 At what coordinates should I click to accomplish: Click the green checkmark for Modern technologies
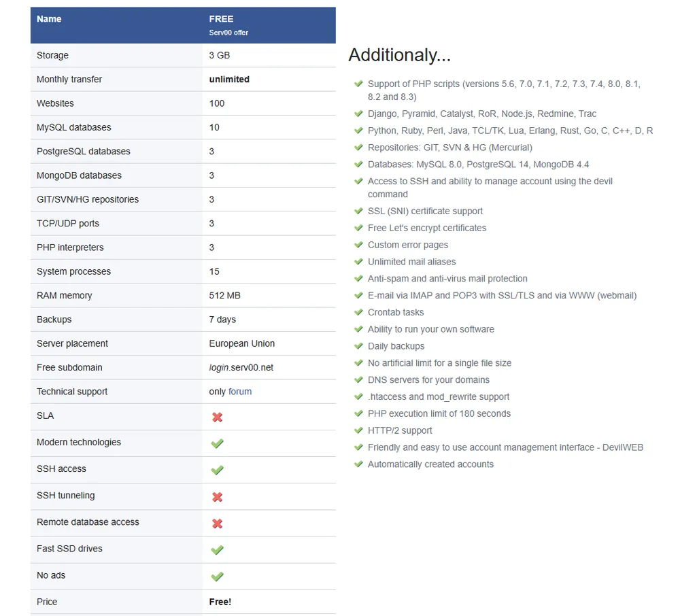(x=217, y=443)
